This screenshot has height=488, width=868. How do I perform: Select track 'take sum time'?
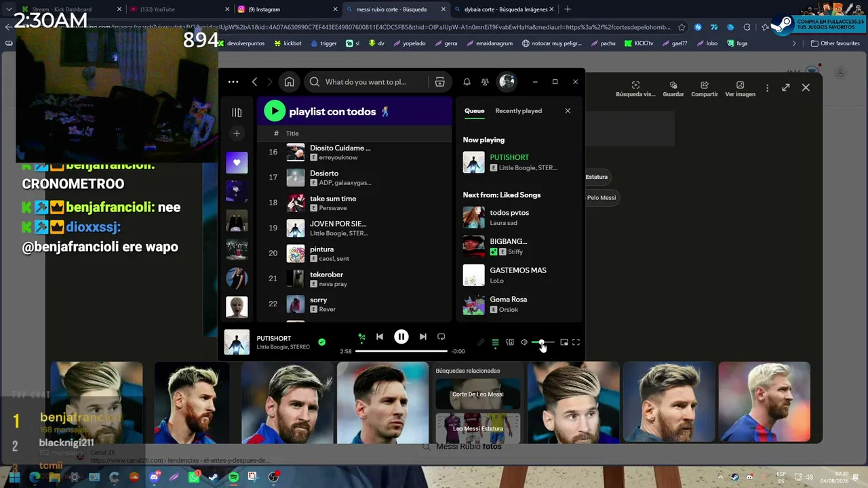click(x=354, y=203)
